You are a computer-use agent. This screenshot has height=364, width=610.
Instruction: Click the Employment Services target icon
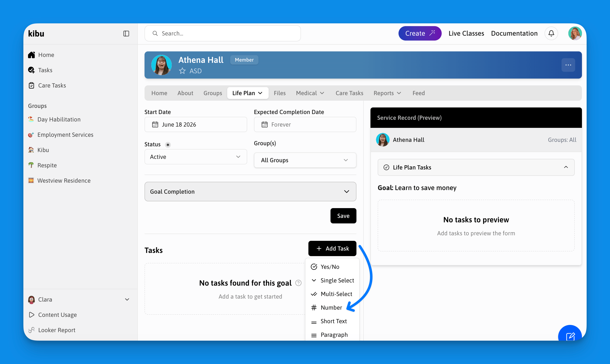[x=31, y=135]
